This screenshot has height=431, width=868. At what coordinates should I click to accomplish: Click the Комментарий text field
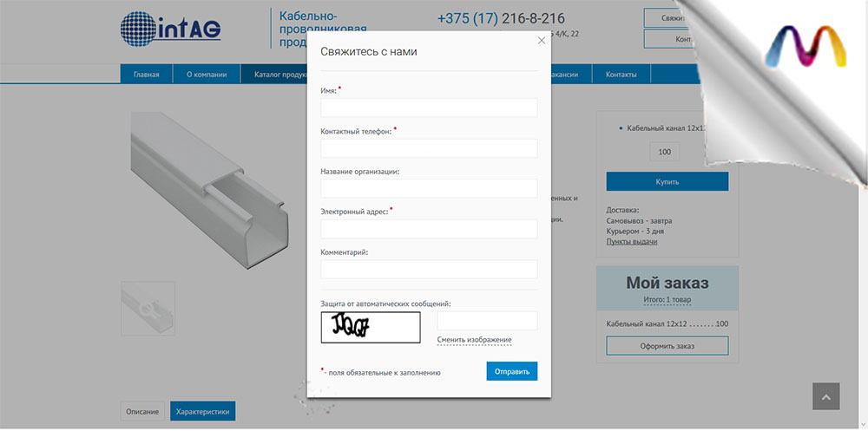pos(429,269)
